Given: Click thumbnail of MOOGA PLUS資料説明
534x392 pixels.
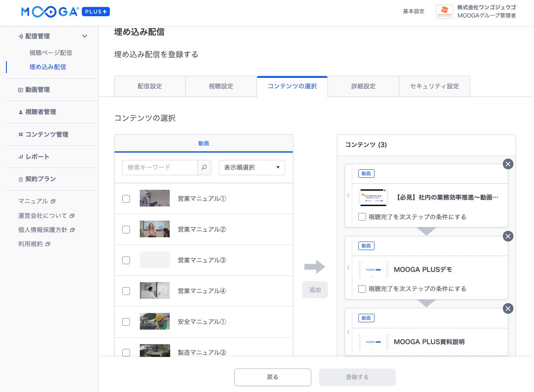Looking at the screenshot, I should click(x=373, y=342).
